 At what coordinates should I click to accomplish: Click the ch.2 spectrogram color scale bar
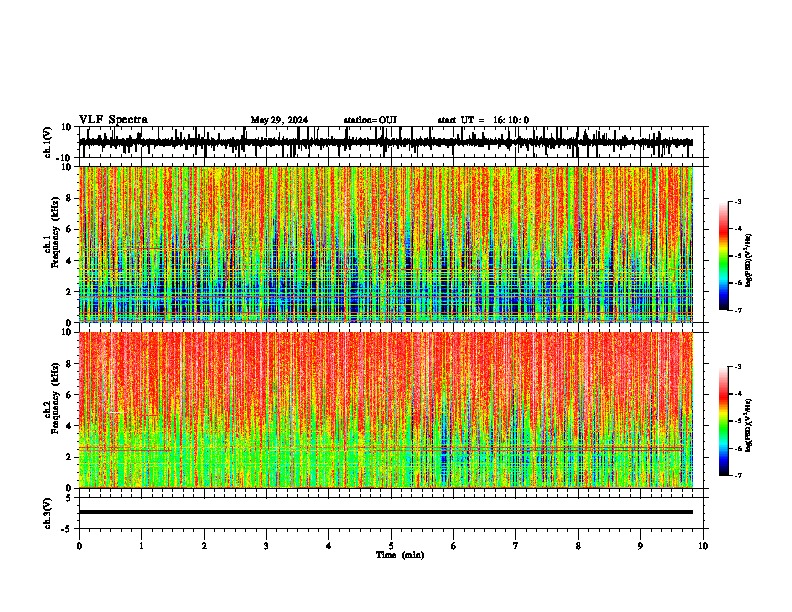[x=724, y=421]
